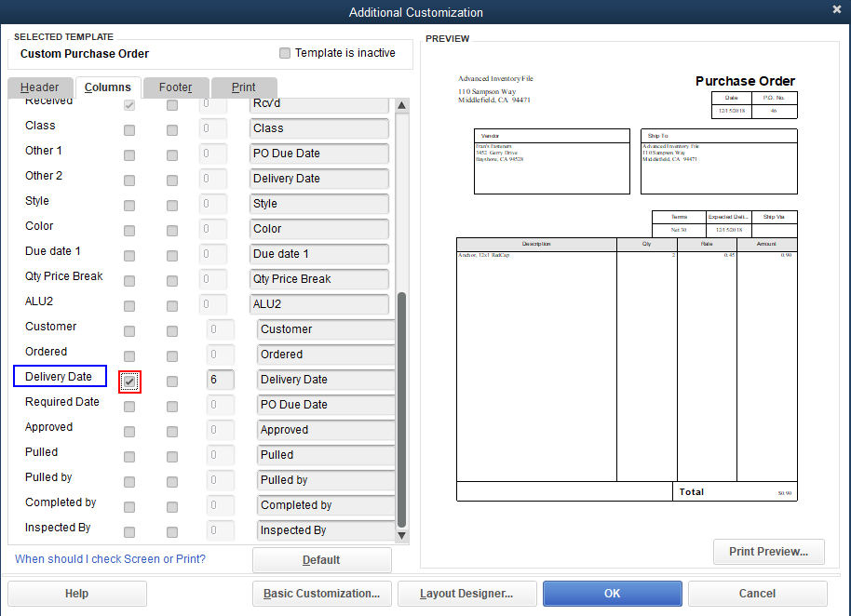Open the Layout Designer
This screenshot has height=616, width=851.
[466, 594]
